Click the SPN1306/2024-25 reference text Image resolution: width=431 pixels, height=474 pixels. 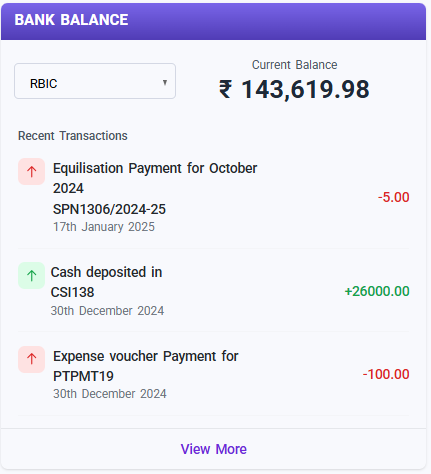point(109,209)
